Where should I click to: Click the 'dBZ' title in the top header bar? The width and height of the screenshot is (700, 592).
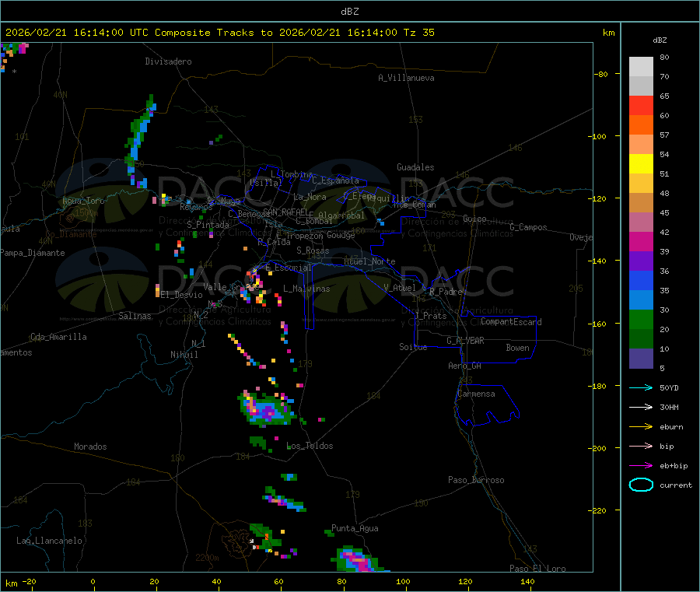(x=349, y=11)
